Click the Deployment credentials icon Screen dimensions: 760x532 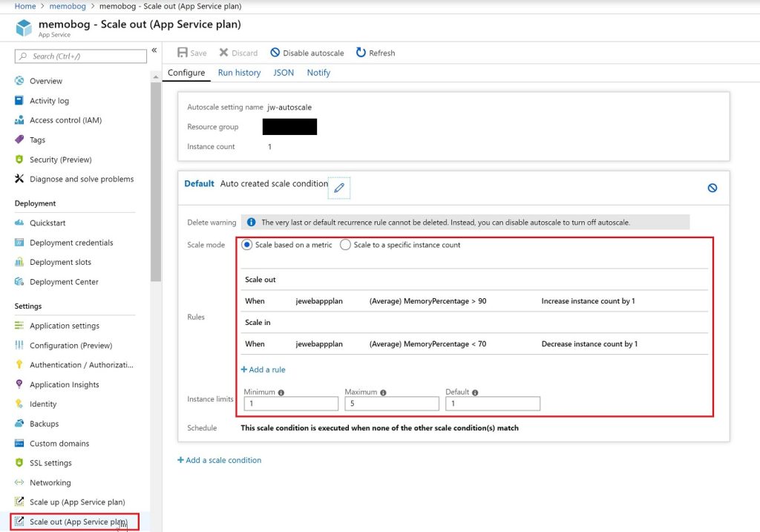(19, 243)
